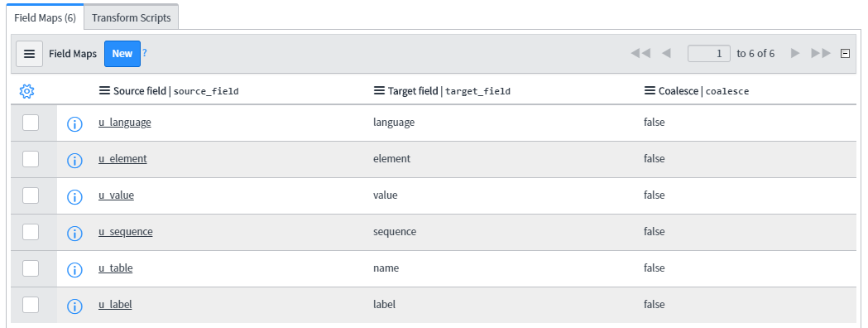Image resolution: width=868 pixels, height=328 pixels.
Task: Open the Field Maps help question mark
Action: pyautogui.click(x=145, y=53)
